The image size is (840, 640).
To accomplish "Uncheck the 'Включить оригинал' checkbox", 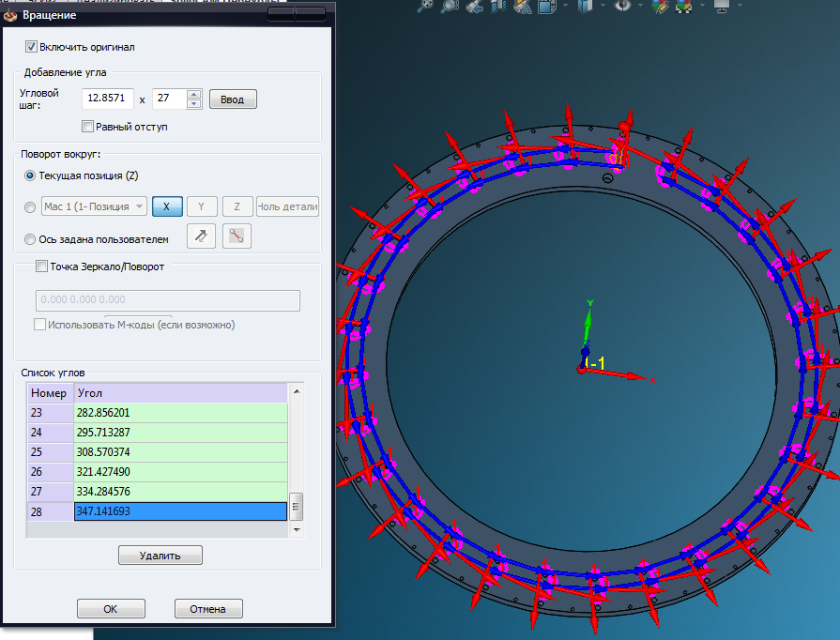I will pos(31,46).
